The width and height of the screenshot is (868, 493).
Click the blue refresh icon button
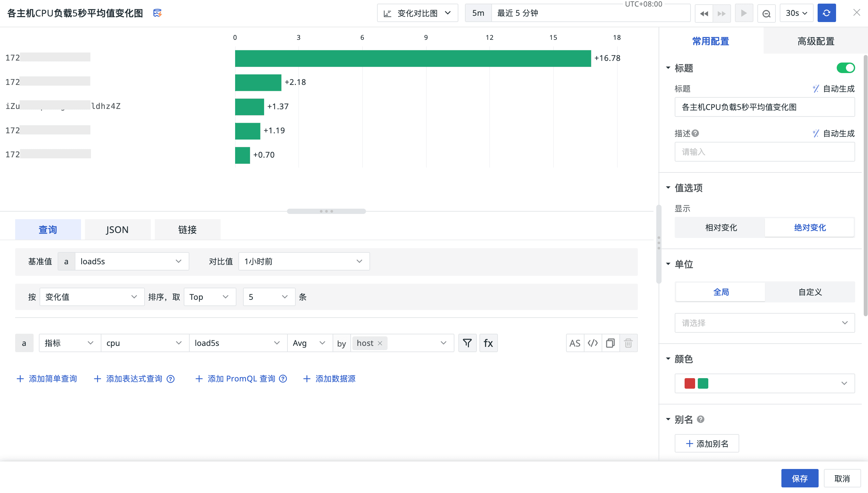point(826,13)
